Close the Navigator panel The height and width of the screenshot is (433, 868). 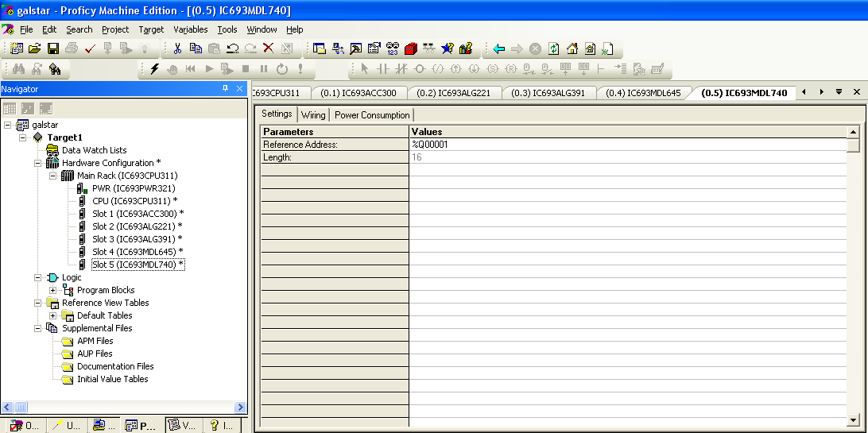pos(240,88)
